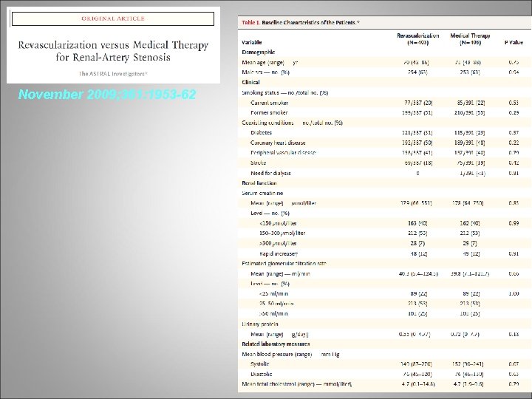Click the 'Coexisting conditions' row label
The image size is (532, 399).
292,123
